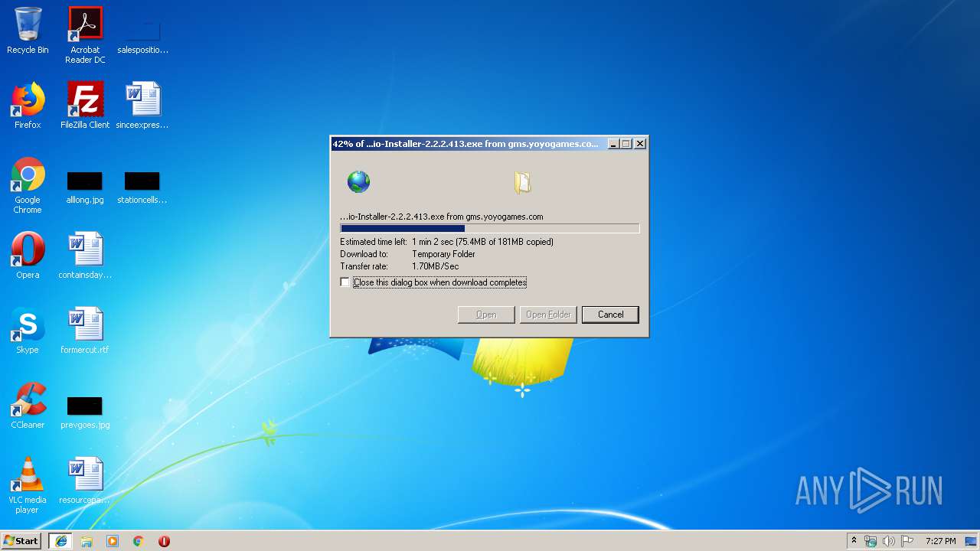Open the volume tray icon
Image resolution: width=980 pixels, height=551 pixels.
coord(889,541)
